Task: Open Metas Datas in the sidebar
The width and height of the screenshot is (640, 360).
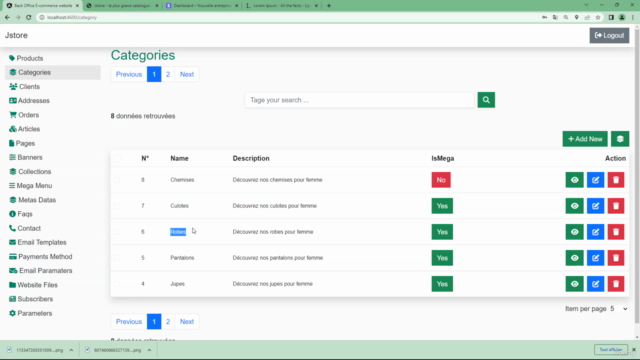Action: pyautogui.click(x=33, y=200)
